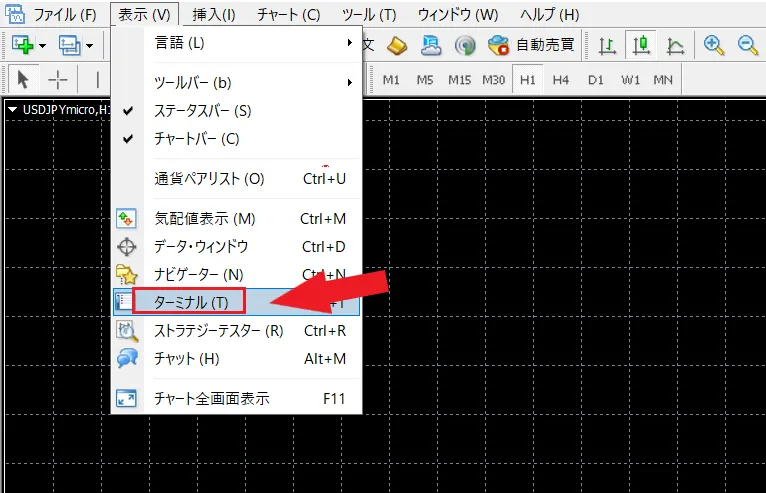Image resolution: width=766 pixels, height=493 pixels.
Task: Click the profiles icon in toolbar
Action: (70, 45)
